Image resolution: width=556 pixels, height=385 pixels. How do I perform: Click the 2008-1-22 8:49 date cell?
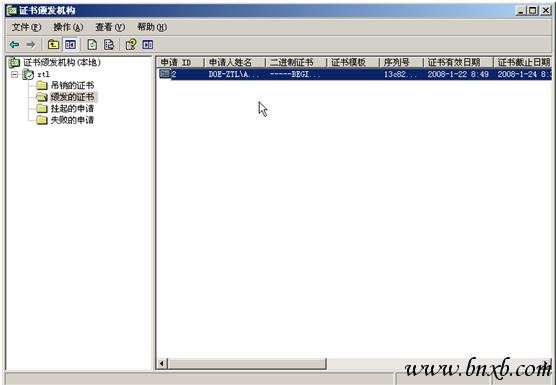pos(458,74)
